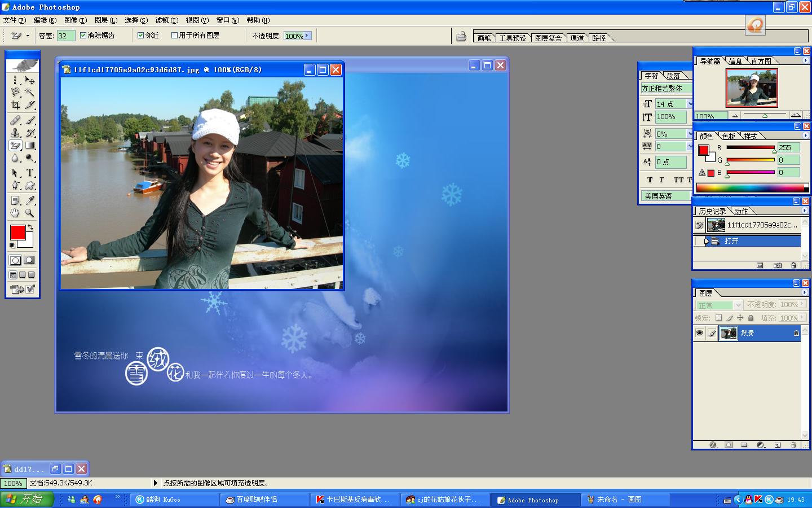
Task: Select the Custom Shape tool
Action: tap(30, 185)
